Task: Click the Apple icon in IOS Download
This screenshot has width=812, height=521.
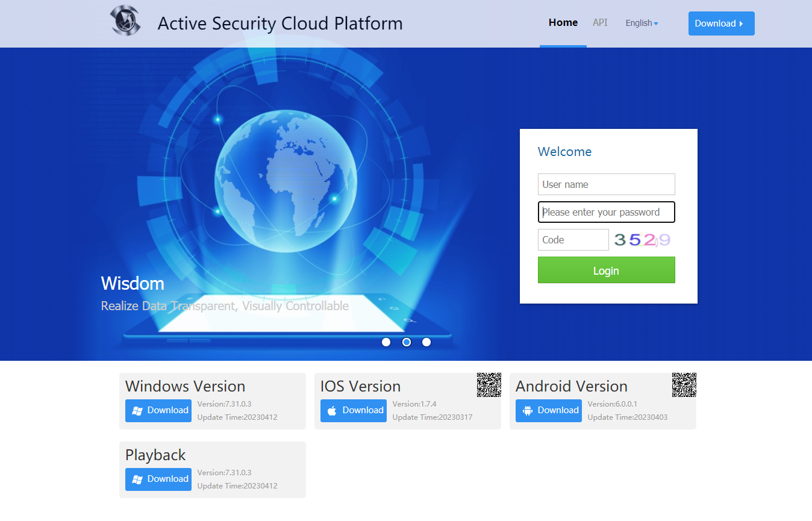Action: [332, 411]
